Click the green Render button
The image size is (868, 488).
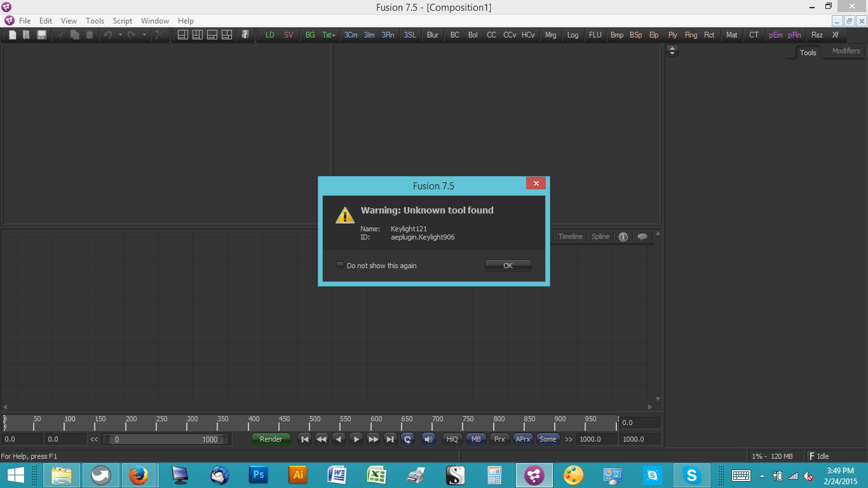tap(271, 439)
